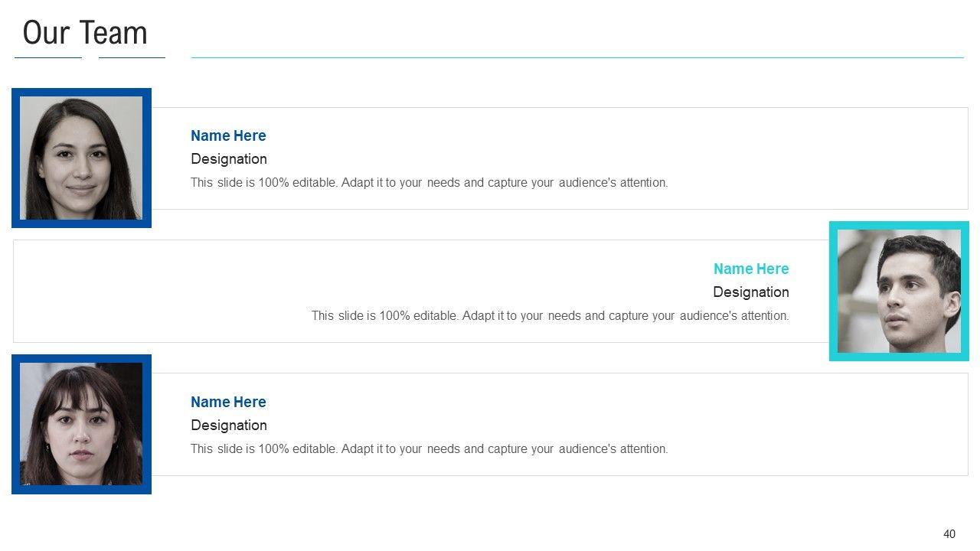
Task: Select the short underline beneath "Team"
Action: click(132, 57)
